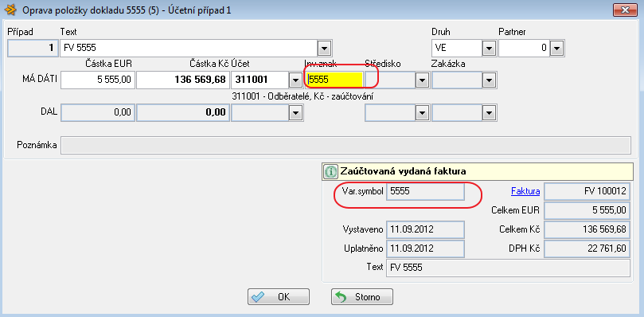Image resolution: width=644 pixels, height=317 pixels.
Task: Click the Případ number field
Action: pos(33,49)
